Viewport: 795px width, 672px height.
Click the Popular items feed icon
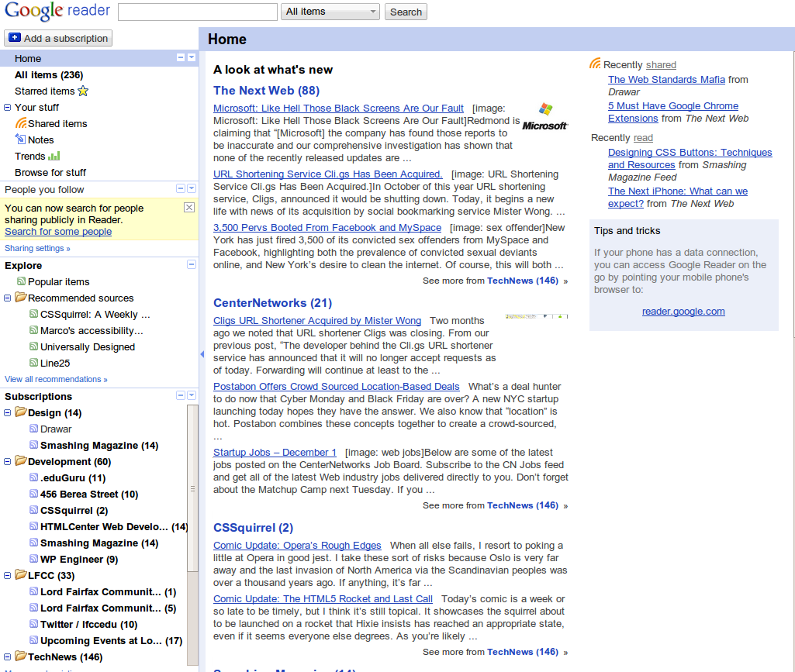tap(21, 282)
